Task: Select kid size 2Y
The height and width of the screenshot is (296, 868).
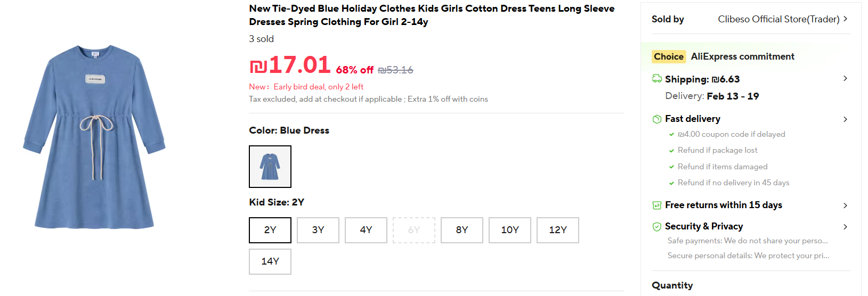Action: click(270, 230)
